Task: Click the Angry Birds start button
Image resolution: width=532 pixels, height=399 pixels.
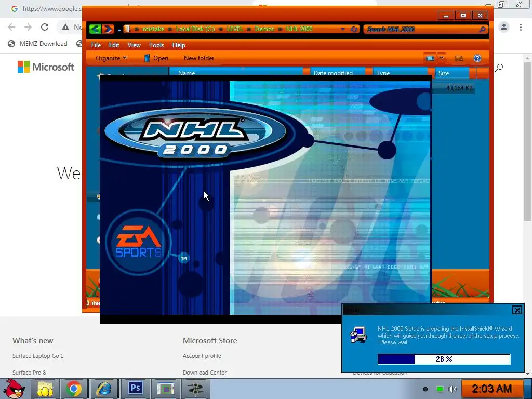Action: (15, 389)
